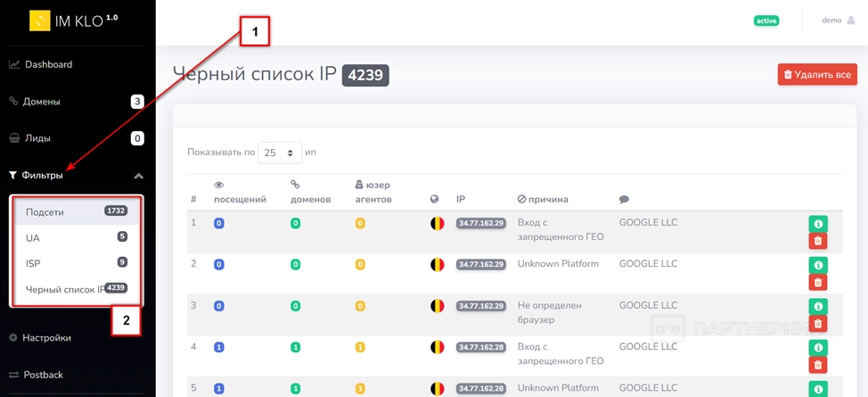
Task: Click IP 34.77.162.28 in row 5
Action: click(480, 388)
